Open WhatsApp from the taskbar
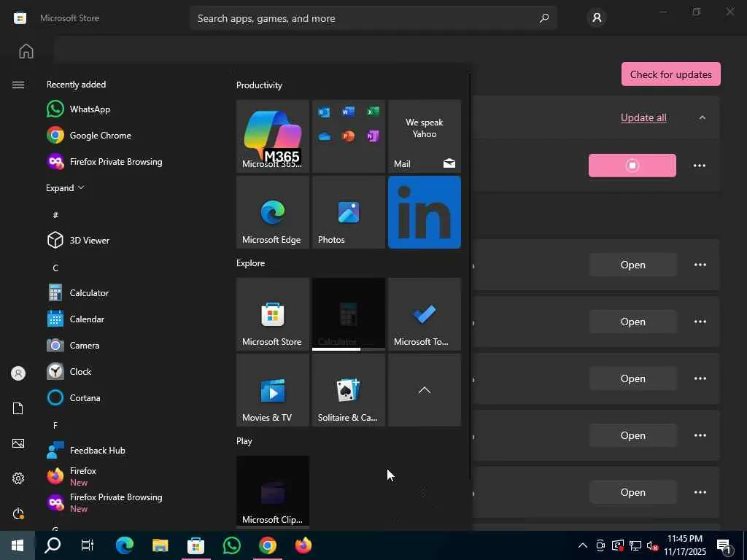The image size is (747, 560). coord(231,545)
